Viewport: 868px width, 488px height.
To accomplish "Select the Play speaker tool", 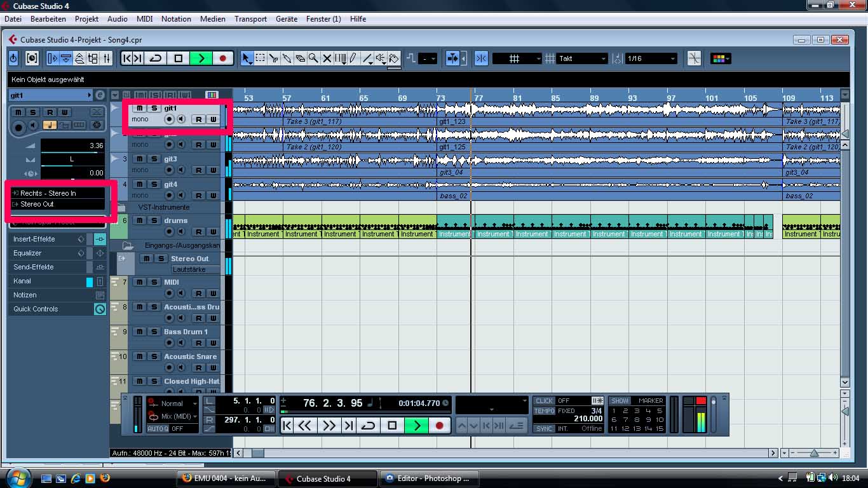I will tap(381, 58).
